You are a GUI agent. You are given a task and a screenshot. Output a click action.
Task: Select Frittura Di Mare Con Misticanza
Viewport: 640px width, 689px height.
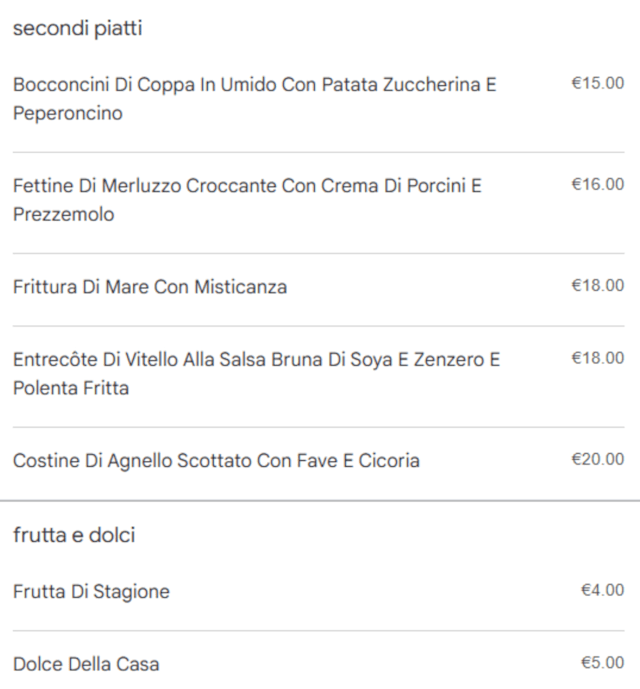coord(150,287)
